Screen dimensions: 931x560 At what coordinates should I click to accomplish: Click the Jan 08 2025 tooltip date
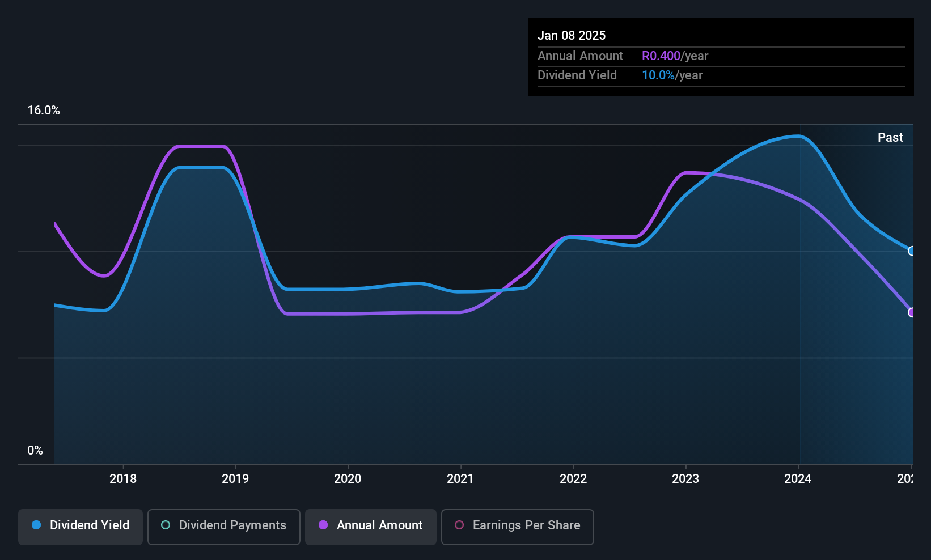coord(572,35)
